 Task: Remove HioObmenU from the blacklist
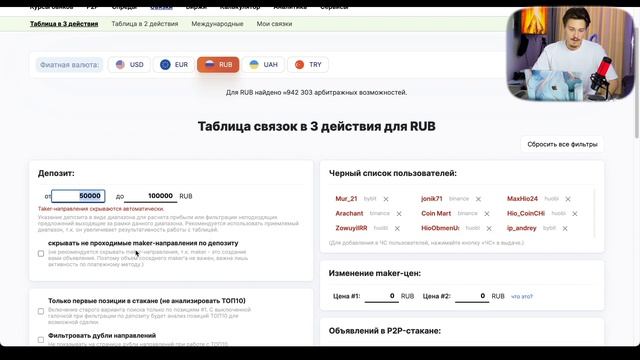click(489, 229)
